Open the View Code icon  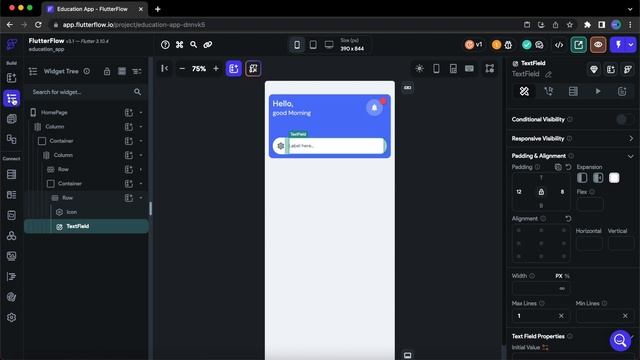[x=559, y=44]
